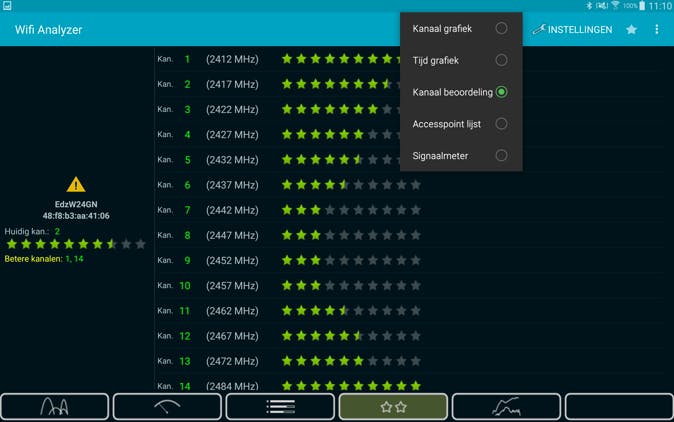Select the Kanaal grafiek radio button
Screen dimensions: 674x422
tap(501, 28)
